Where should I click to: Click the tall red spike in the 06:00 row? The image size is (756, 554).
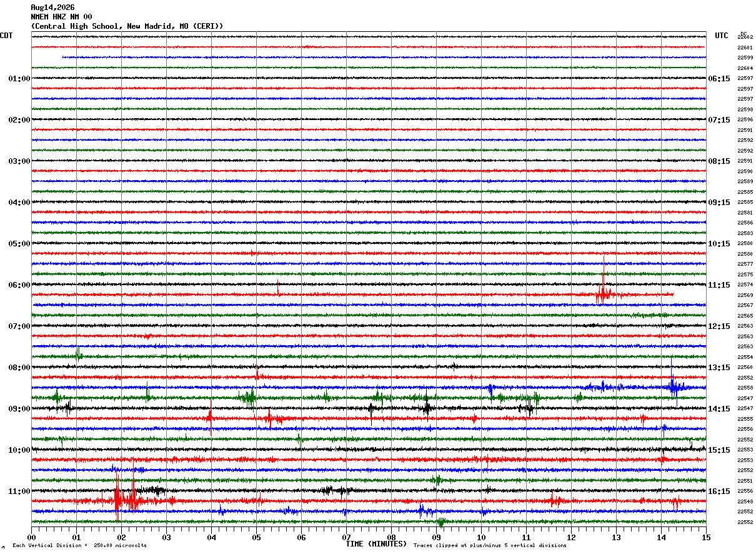(604, 280)
